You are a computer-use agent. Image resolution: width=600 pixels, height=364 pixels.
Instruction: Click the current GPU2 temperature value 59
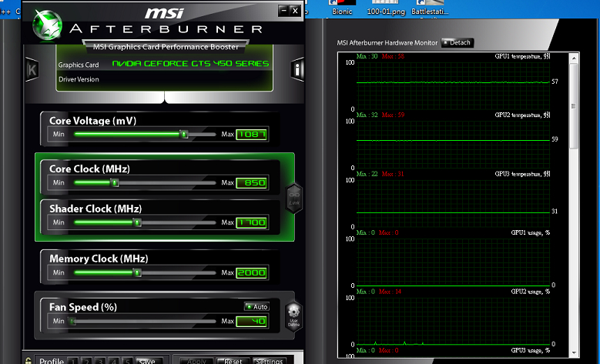tap(555, 139)
